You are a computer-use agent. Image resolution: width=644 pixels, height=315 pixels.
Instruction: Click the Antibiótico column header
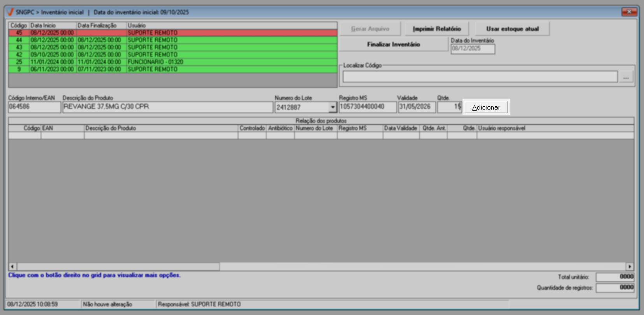click(280, 128)
